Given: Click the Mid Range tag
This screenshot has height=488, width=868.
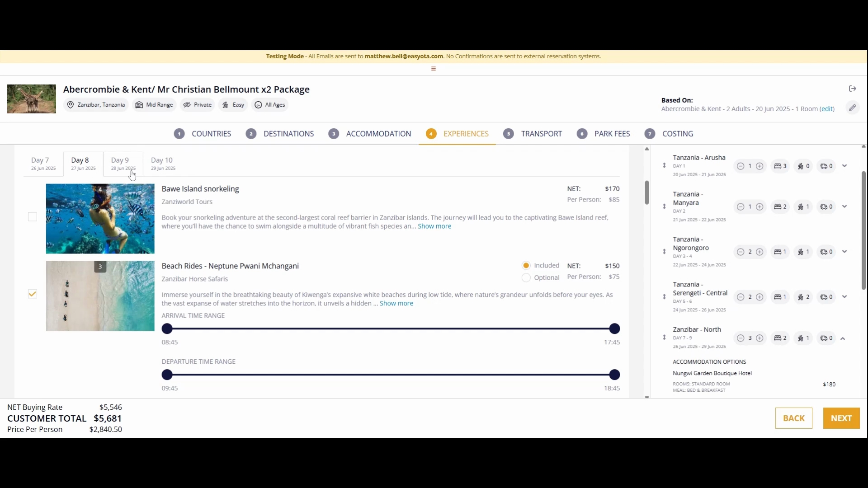Looking at the screenshot, I should point(154,105).
